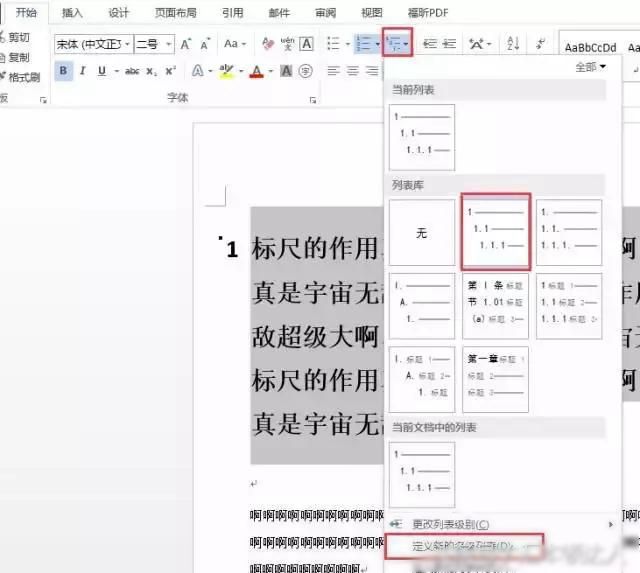Select the 无 list style thumbnail
The image size is (640, 573).
tap(421, 232)
